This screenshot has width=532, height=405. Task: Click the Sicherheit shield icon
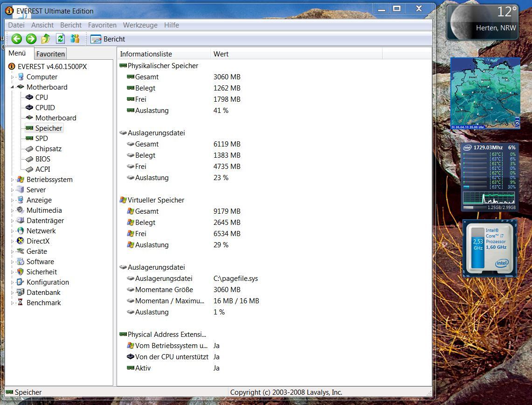tap(21, 272)
